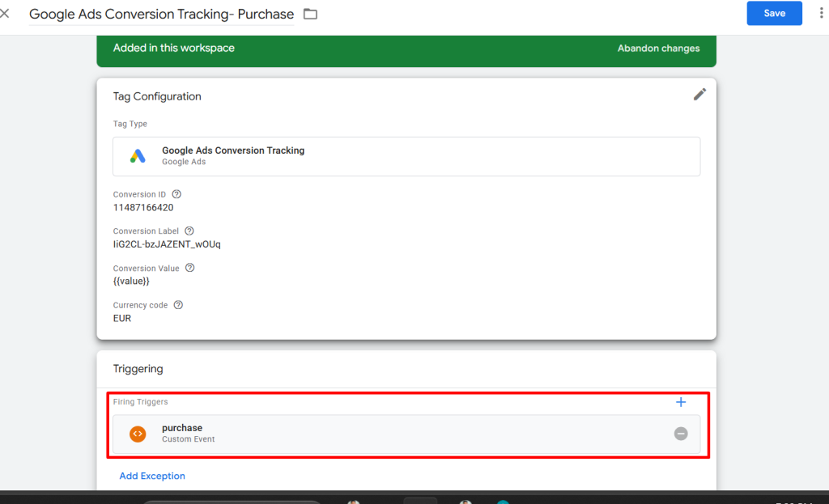Remove the purchase trigger with minus icon
The width and height of the screenshot is (829, 504).
click(681, 434)
